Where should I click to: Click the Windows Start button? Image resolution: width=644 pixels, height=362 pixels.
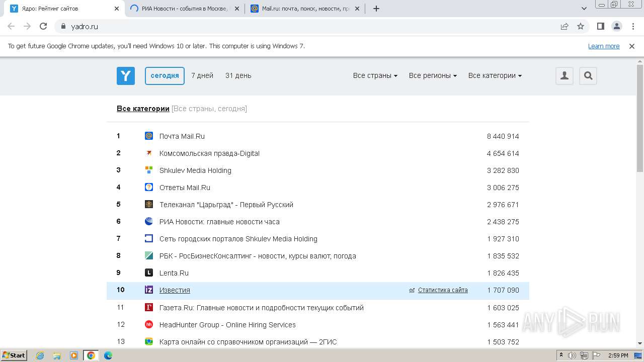(x=14, y=355)
